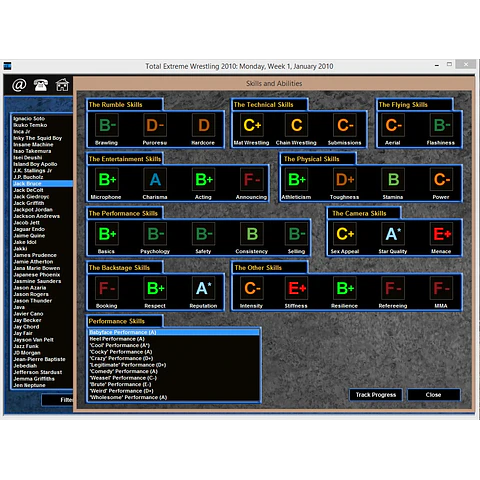
Task: Select Japanese Phoenix in the roster list
Action: tap(42, 275)
